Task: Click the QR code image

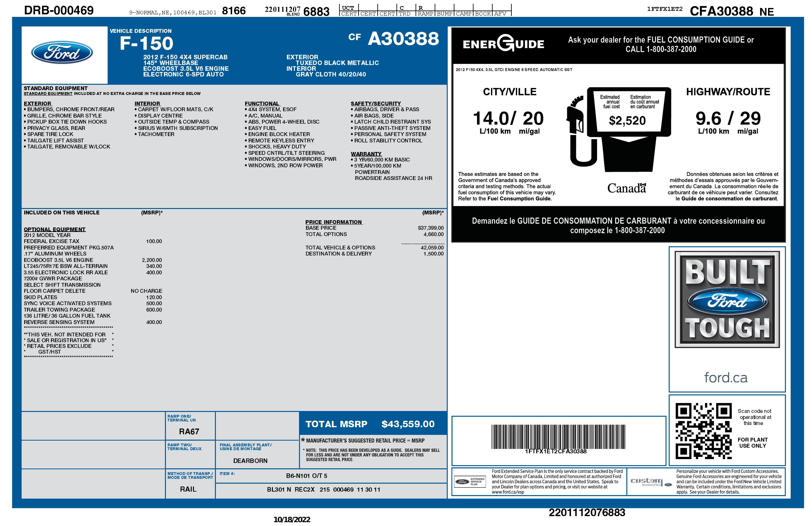Action: click(703, 431)
